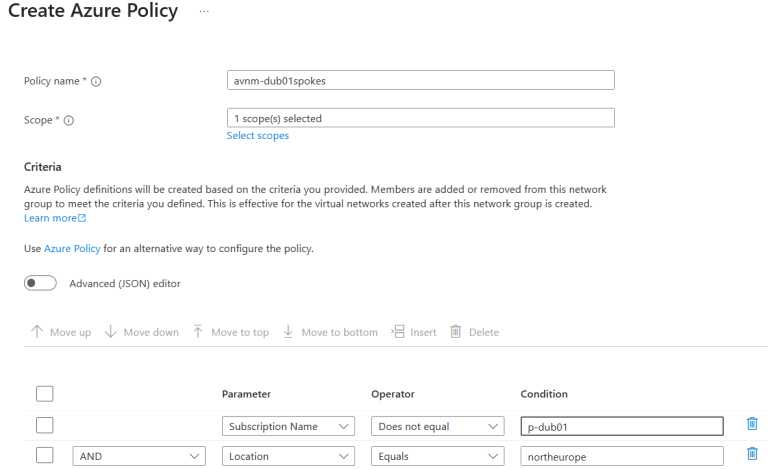Click the toolbar Delete trash icon
The image size is (768, 469).
click(456, 331)
